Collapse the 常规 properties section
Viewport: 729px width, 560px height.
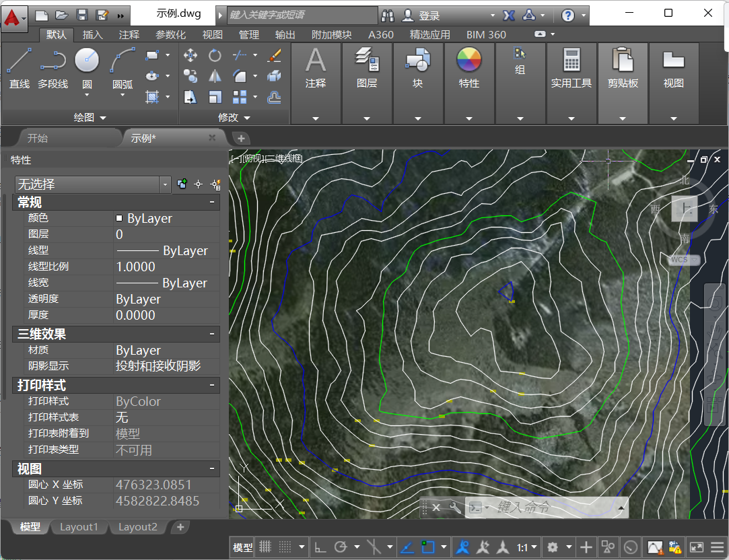pyautogui.click(x=212, y=202)
